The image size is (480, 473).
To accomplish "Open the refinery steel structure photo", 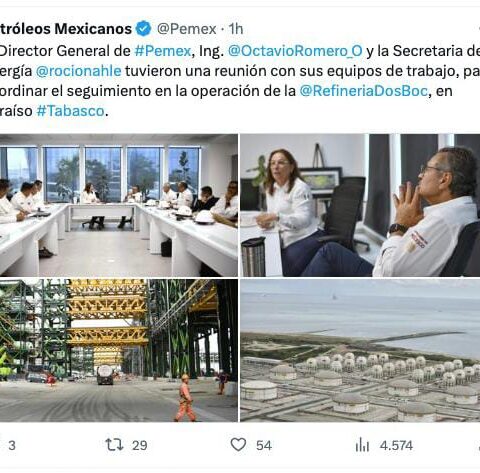I will (x=119, y=351).
